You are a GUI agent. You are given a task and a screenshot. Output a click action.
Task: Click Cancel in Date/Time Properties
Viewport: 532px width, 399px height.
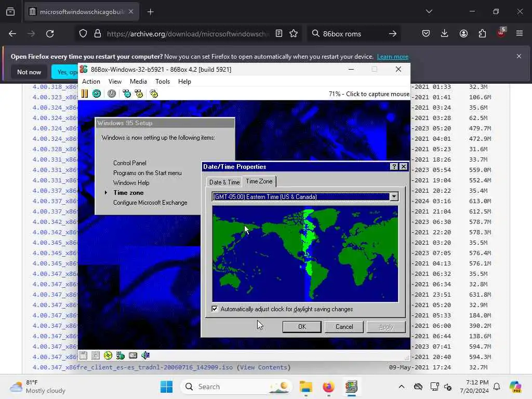(x=344, y=327)
